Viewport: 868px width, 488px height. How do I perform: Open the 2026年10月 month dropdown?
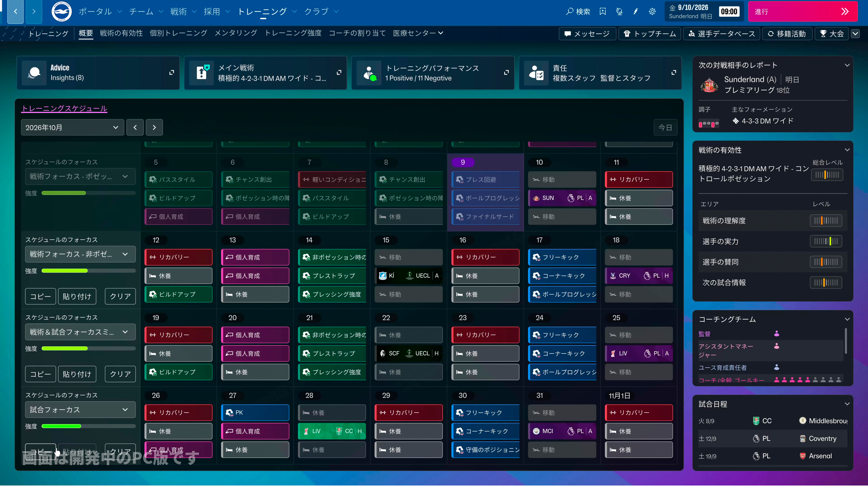tap(72, 127)
